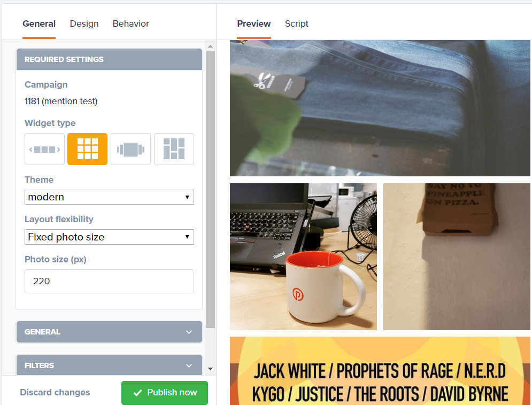This screenshot has width=532, height=405.
Task: Click Discard changes link
Action: [x=55, y=392]
